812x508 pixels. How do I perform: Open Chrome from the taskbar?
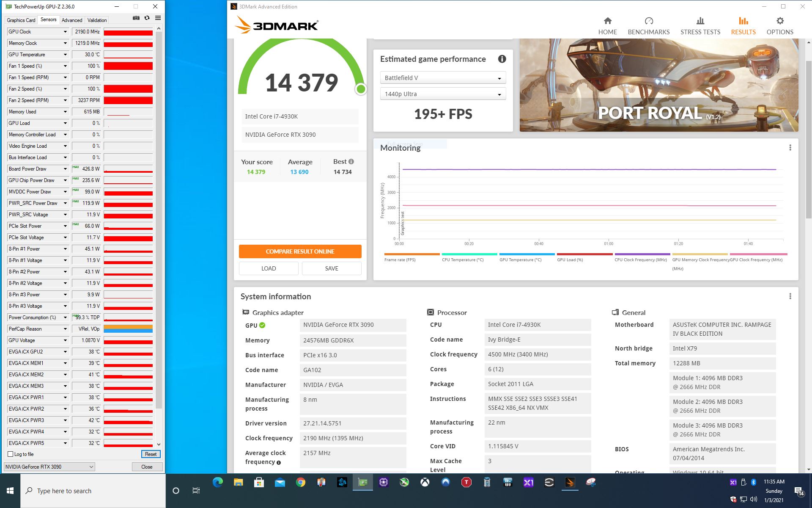click(301, 482)
